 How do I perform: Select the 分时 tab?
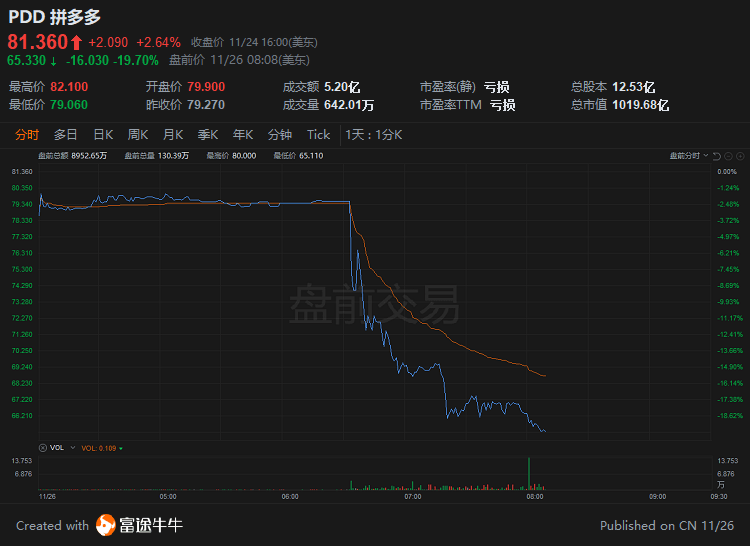tap(27, 135)
